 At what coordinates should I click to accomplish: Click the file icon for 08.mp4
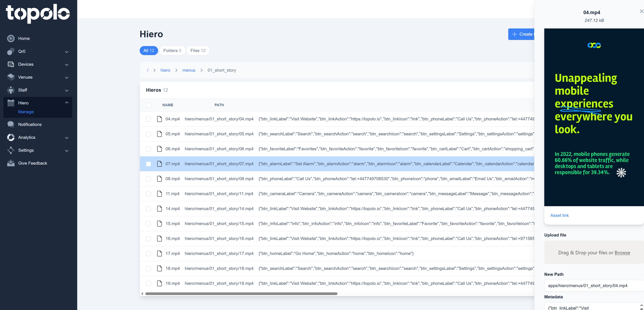coord(160,179)
